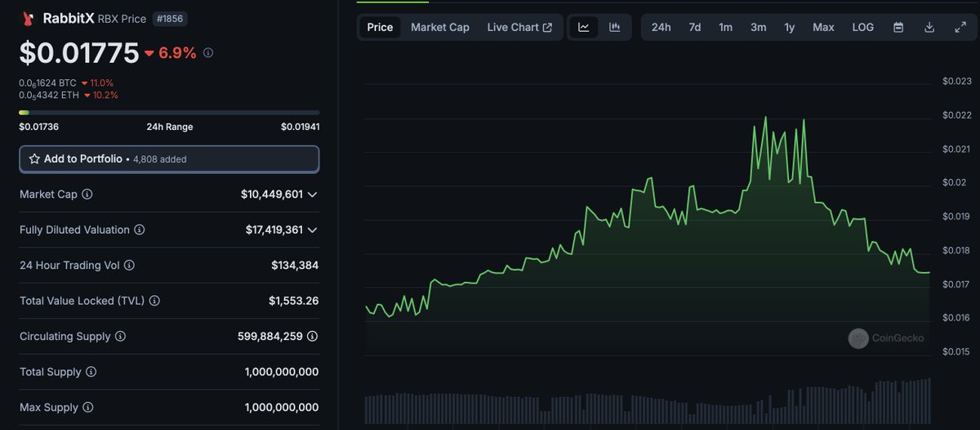The width and height of the screenshot is (980, 430).
Task: Select 24h time range
Action: 661,27
